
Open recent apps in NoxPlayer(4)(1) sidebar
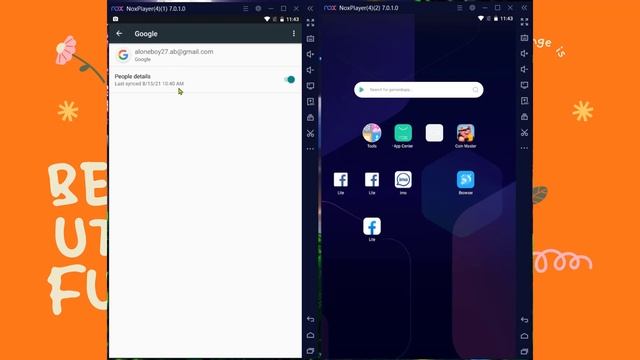(311, 351)
